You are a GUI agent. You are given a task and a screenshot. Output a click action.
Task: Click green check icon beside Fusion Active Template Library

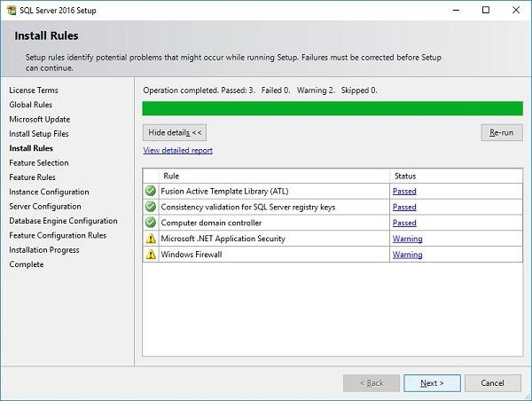(x=150, y=191)
